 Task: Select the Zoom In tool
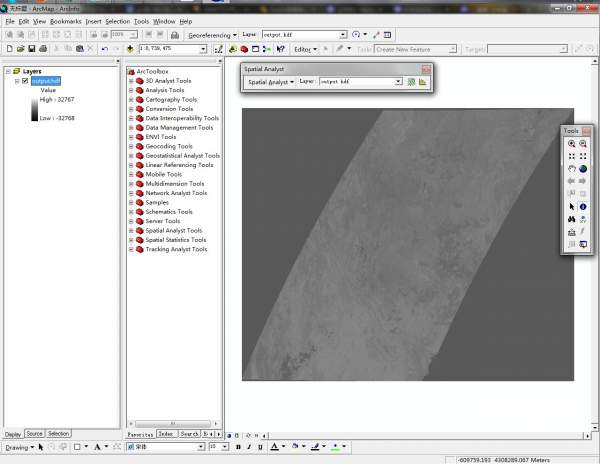coord(571,144)
